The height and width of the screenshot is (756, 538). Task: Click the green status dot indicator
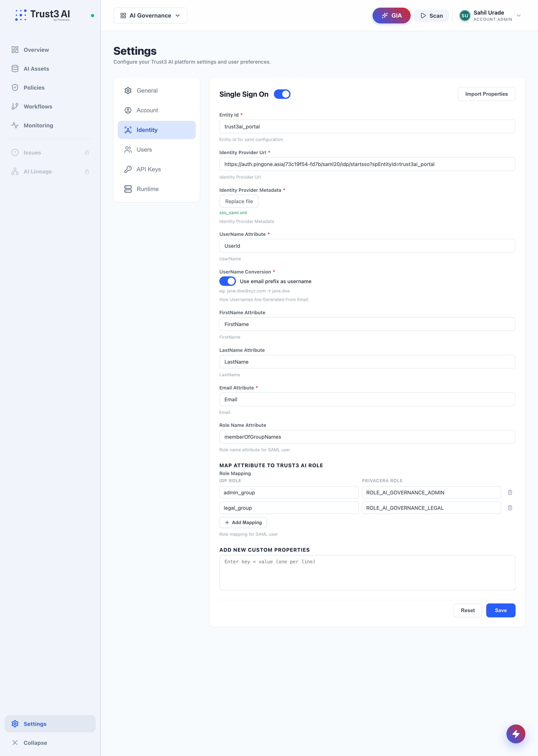[x=92, y=16]
